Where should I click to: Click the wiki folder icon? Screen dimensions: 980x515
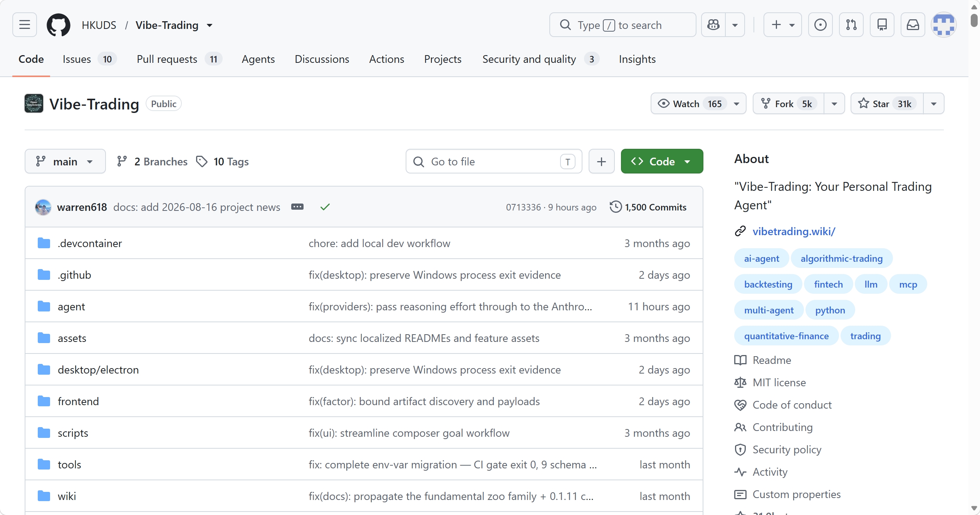point(44,496)
